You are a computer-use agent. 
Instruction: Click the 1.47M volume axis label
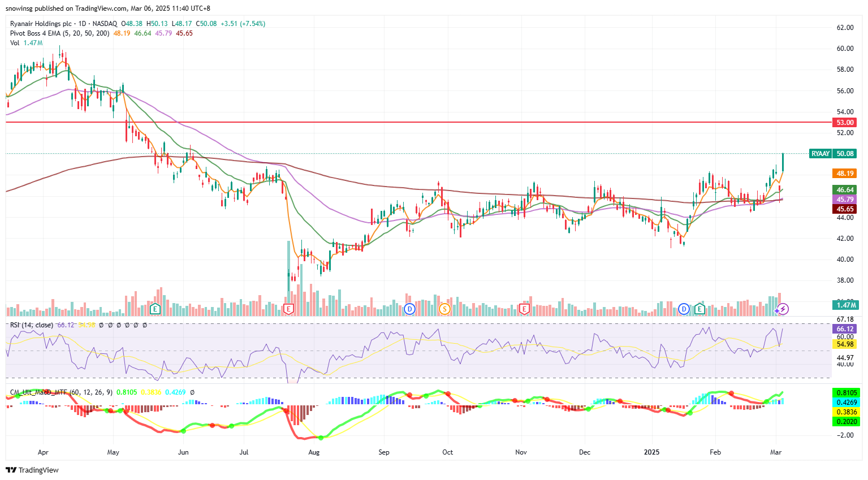[x=845, y=305]
